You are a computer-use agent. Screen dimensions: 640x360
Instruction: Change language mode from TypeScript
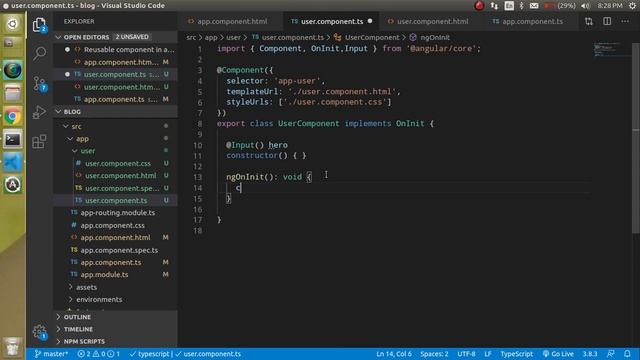pos(516,354)
